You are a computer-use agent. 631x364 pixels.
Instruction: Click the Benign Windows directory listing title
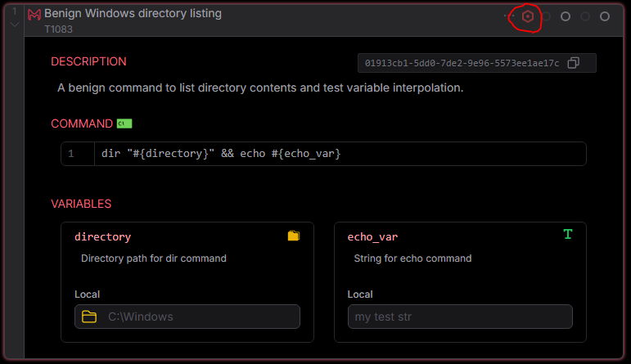pyautogui.click(x=133, y=14)
